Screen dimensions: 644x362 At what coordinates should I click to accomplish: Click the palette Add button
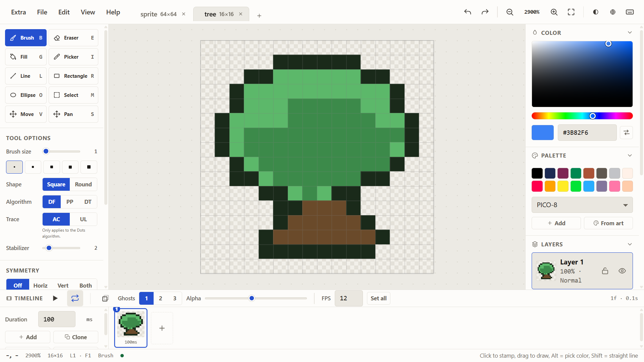click(556, 223)
